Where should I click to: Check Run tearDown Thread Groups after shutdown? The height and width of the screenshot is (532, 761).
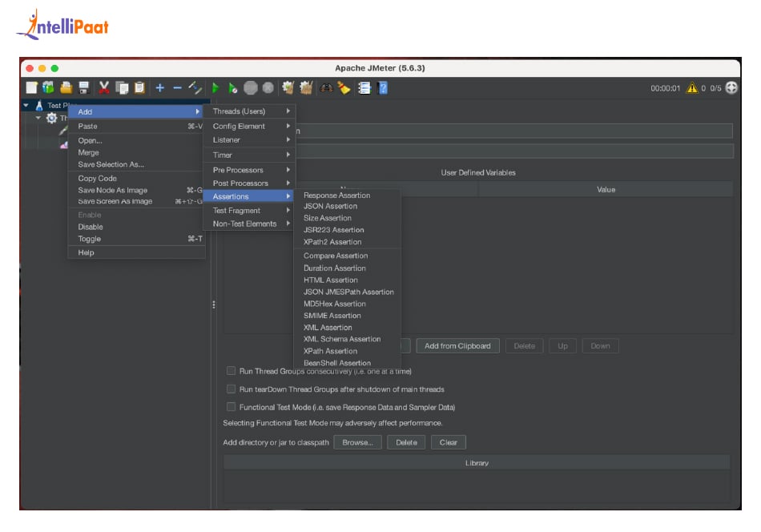point(231,389)
